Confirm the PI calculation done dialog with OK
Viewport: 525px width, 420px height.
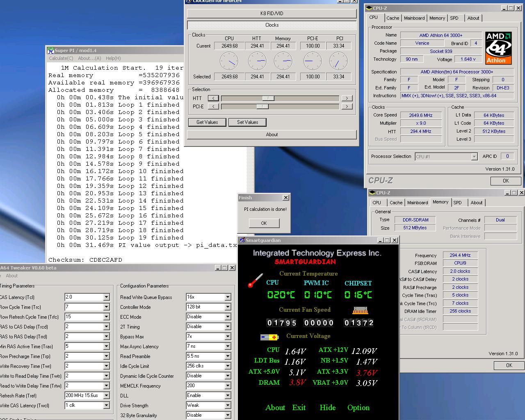tap(264, 223)
